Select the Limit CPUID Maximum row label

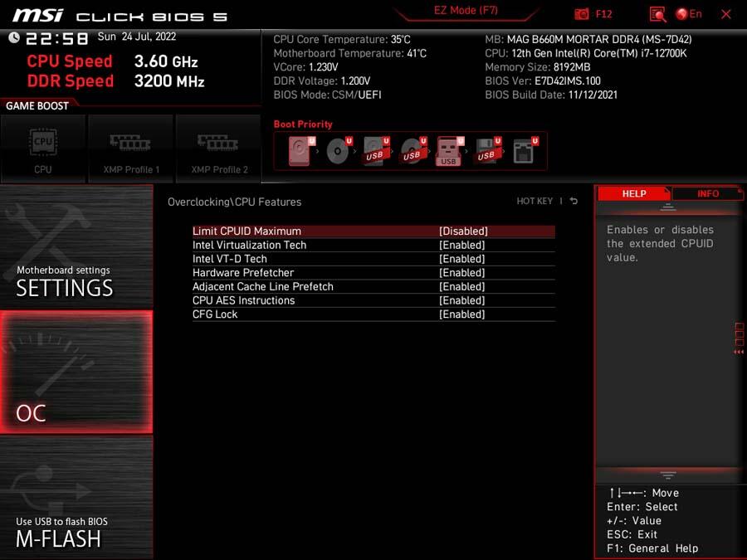click(247, 231)
